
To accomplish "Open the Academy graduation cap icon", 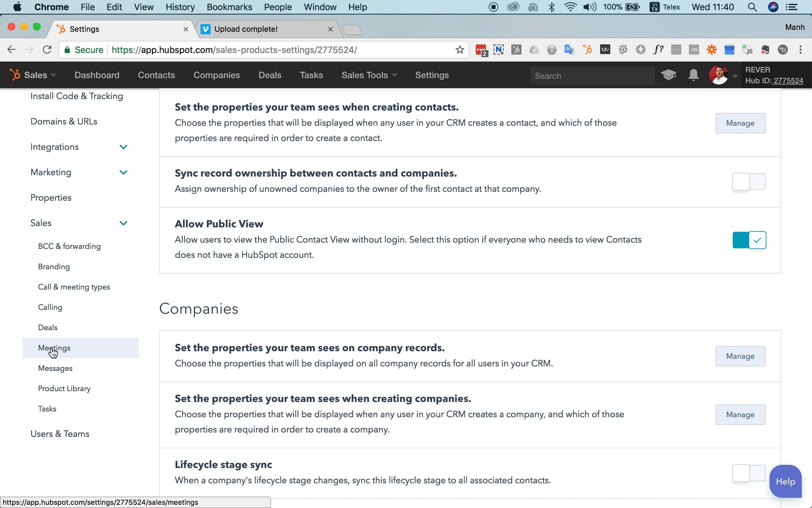I will click(x=668, y=75).
